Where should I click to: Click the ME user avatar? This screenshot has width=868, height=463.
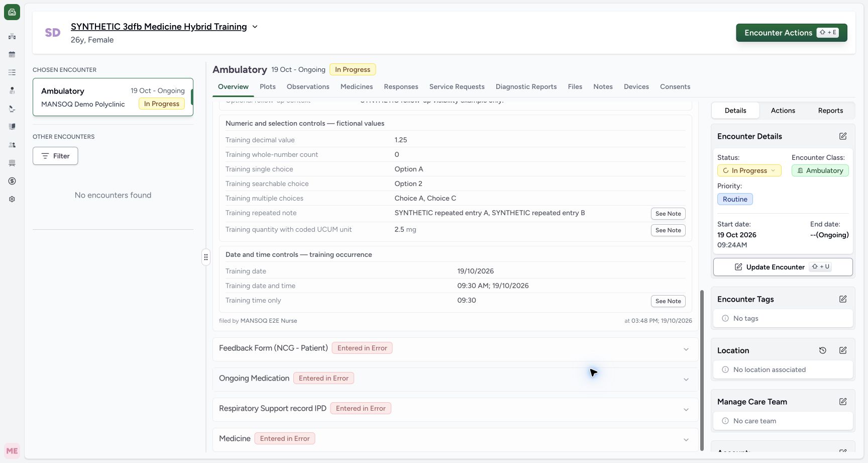click(x=12, y=451)
